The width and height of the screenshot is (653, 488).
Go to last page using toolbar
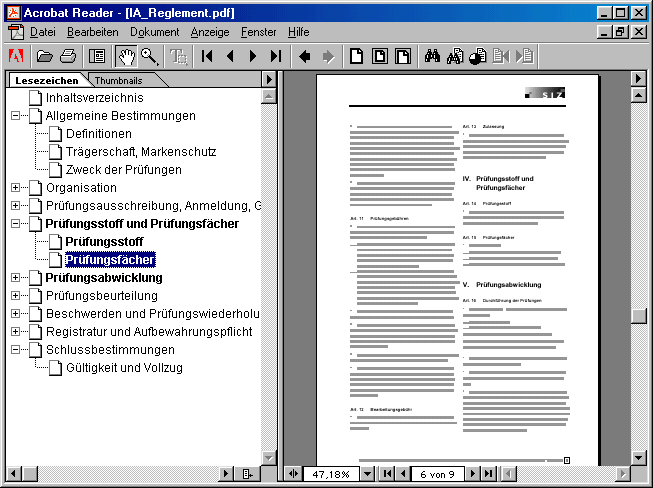275,56
